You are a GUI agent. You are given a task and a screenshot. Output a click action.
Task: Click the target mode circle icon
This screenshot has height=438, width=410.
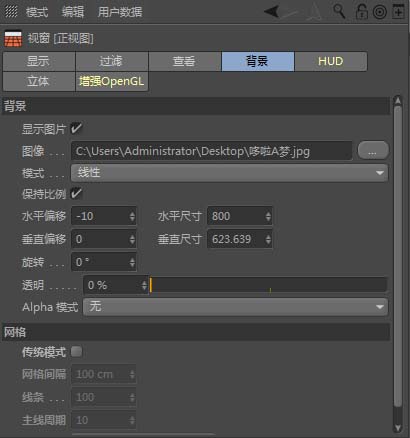[x=380, y=12]
